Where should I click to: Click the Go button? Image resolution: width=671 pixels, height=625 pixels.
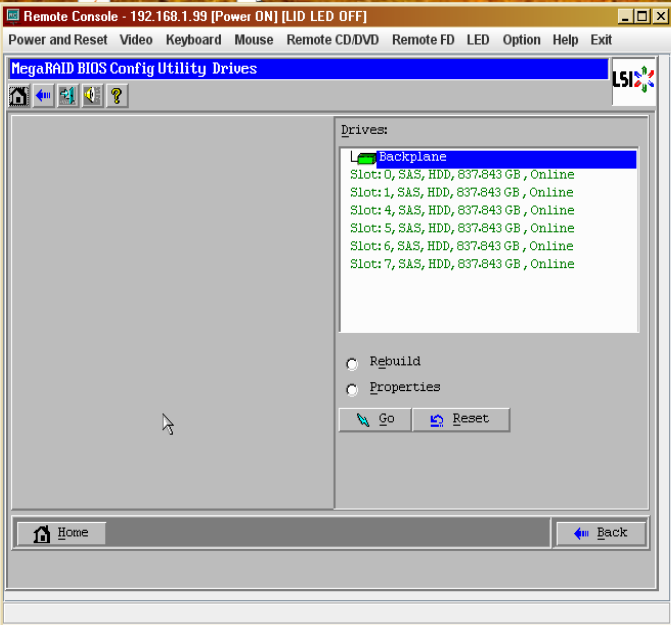click(375, 420)
